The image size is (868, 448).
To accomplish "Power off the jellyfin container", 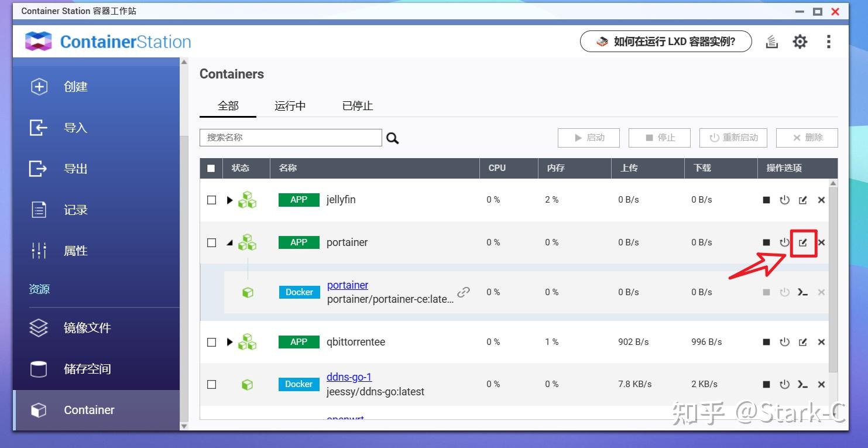I will pyautogui.click(x=784, y=200).
